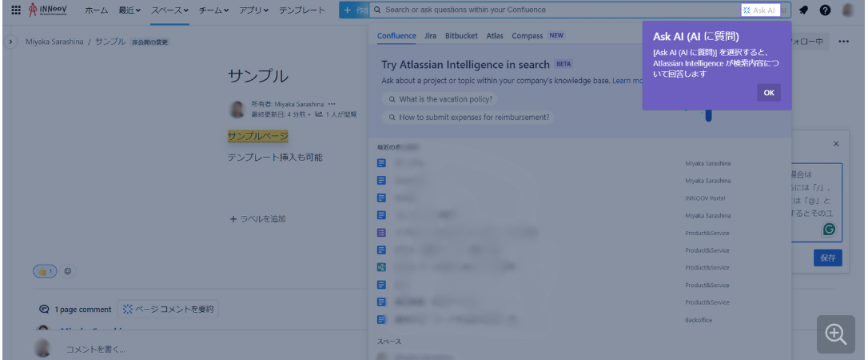Click the 非公開の変更 badge
Screen dimensions: 868x360
click(x=149, y=42)
